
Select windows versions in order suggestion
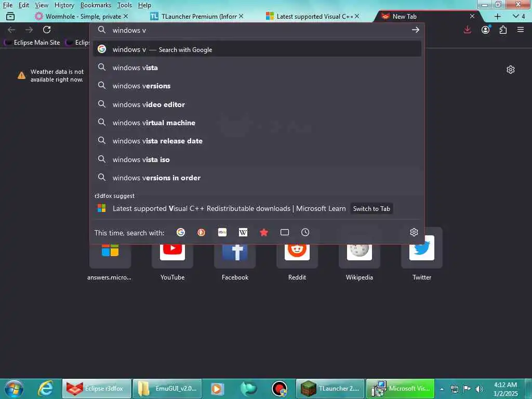point(257,178)
